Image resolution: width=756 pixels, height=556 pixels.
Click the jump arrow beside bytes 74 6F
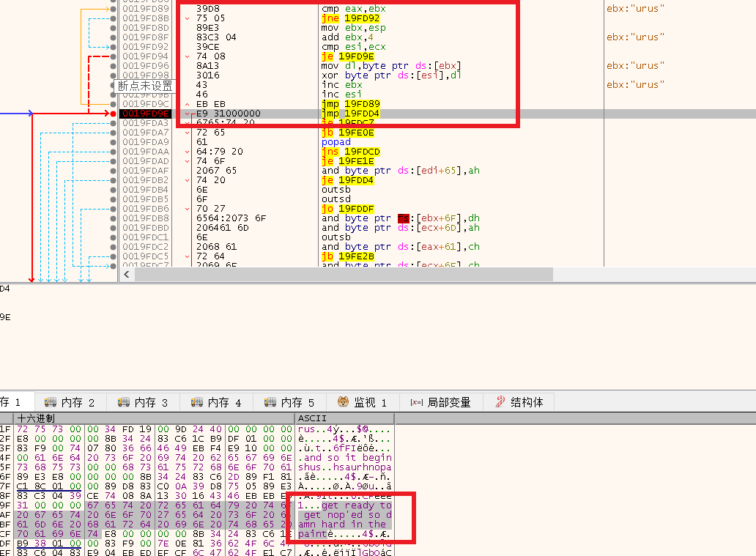[x=187, y=161]
